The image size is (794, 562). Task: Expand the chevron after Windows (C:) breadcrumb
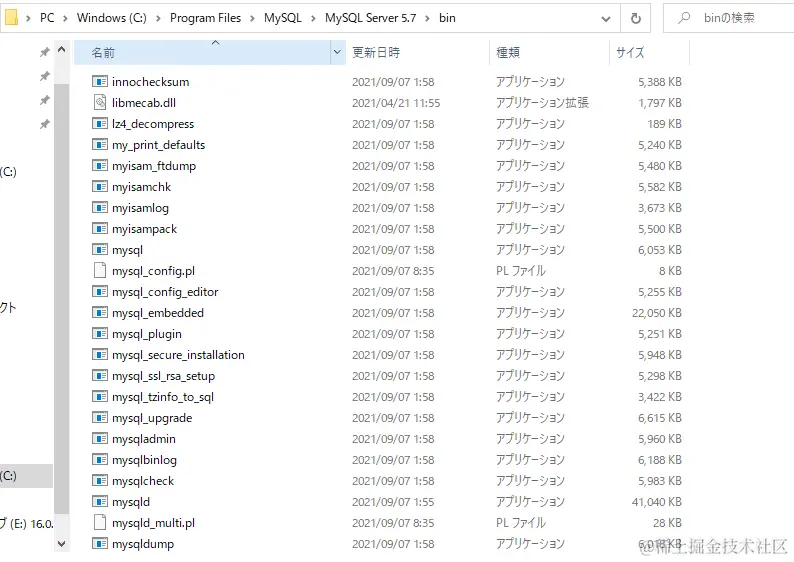(x=158, y=18)
